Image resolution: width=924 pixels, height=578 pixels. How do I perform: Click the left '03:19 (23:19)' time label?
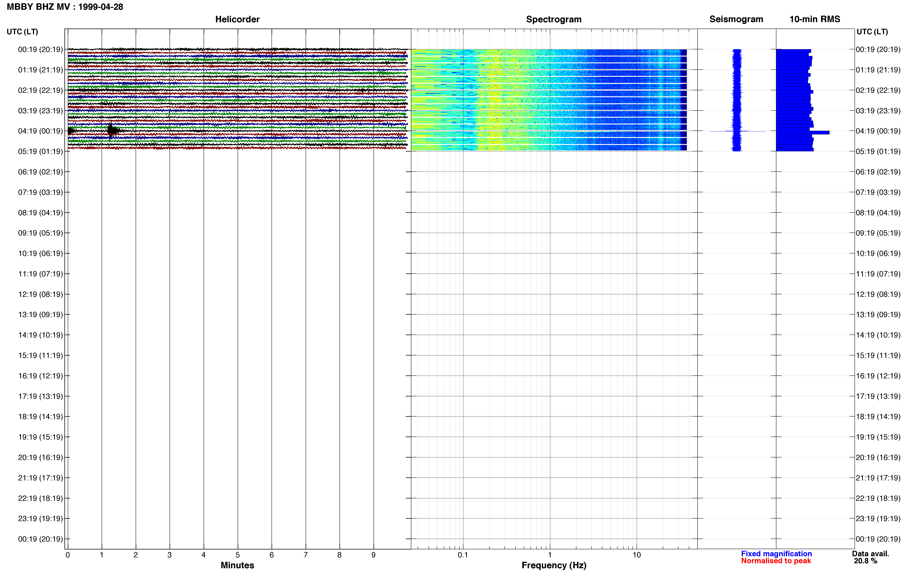[x=41, y=111]
